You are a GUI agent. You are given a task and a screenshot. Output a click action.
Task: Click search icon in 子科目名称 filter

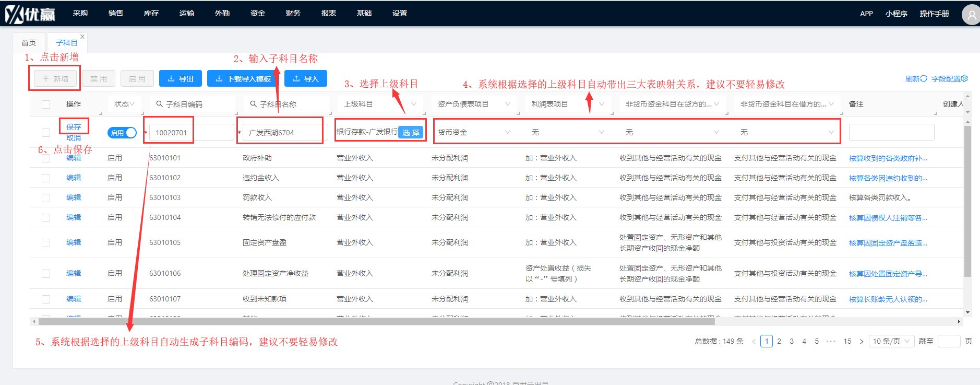coord(254,104)
